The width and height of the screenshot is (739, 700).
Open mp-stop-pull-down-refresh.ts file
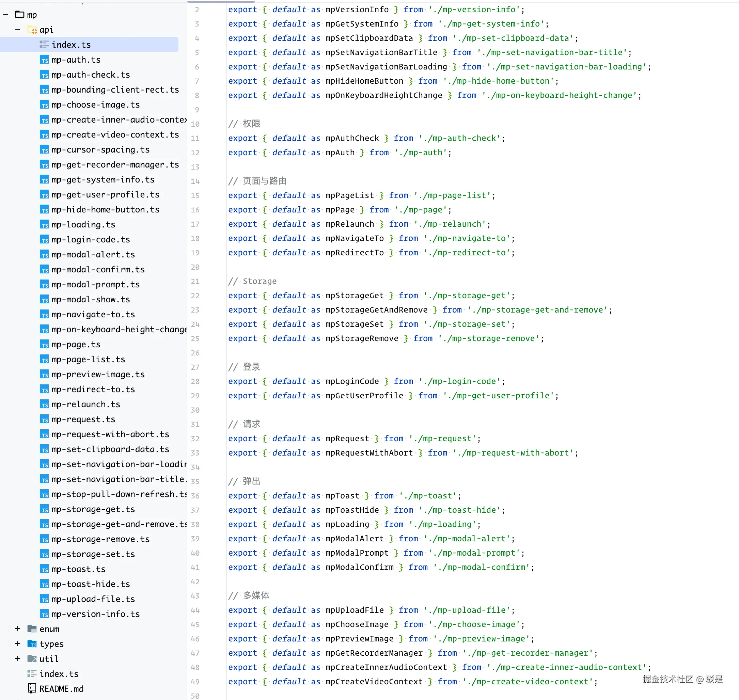click(x=119, y=494)
